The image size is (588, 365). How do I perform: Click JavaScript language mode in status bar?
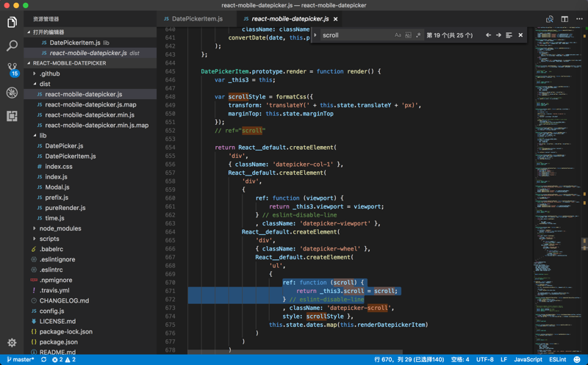pyautogui.click(x=528, y=360)
